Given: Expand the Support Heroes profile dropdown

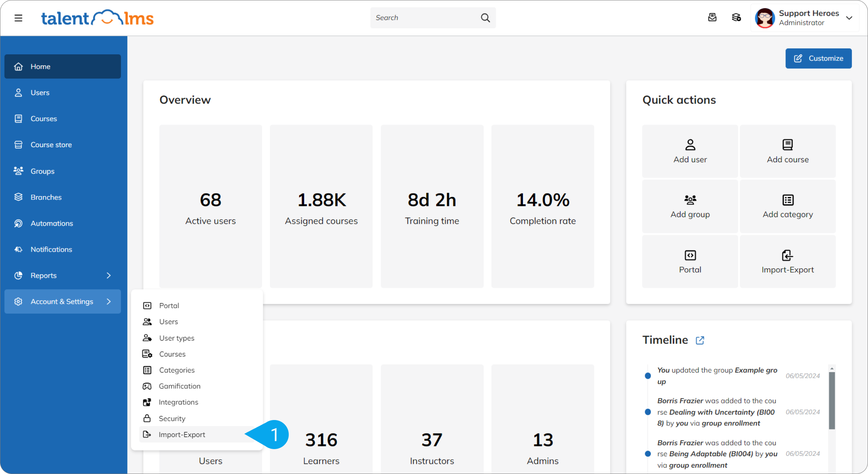Looking at the screenshot, I should coord(849,18).
